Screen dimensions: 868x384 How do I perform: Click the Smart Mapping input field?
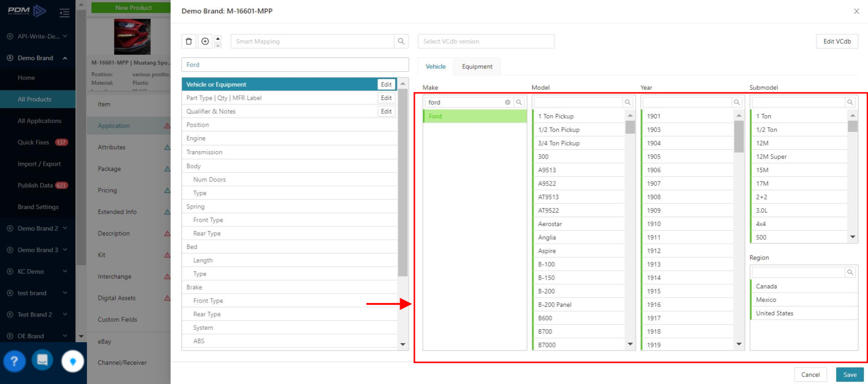(x=312, y=41)
